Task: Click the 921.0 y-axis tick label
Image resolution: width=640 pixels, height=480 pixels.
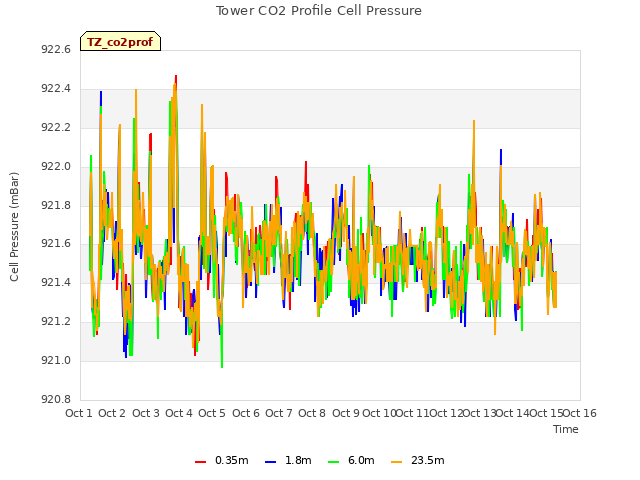Action: click(56, 360)
